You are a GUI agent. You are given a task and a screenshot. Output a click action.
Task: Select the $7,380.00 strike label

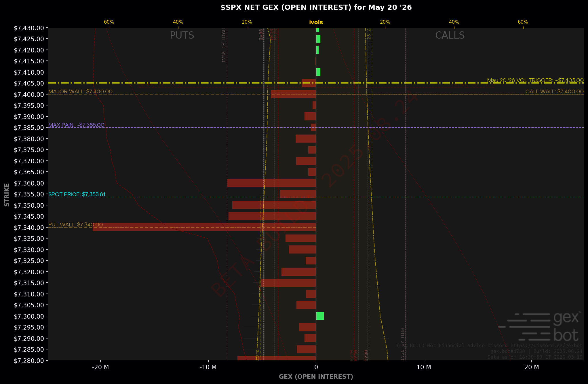29,139
